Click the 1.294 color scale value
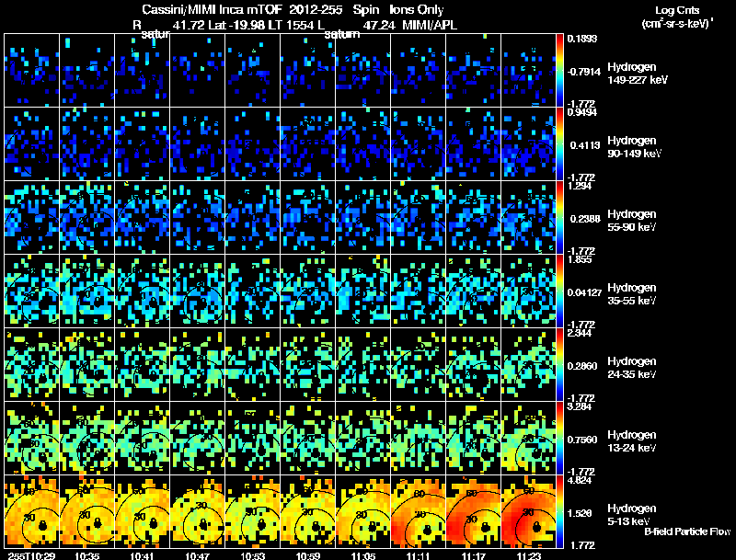This screenshot has width=736, height=560. [x=580, y=186]
